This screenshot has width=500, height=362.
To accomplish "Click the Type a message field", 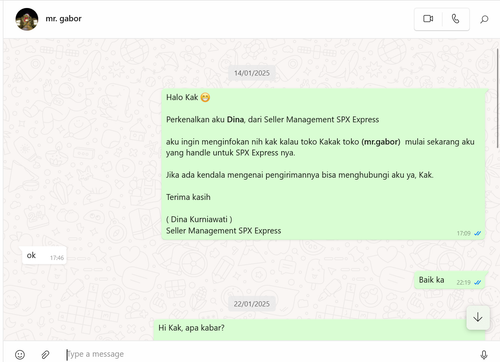I will (267, 354).
